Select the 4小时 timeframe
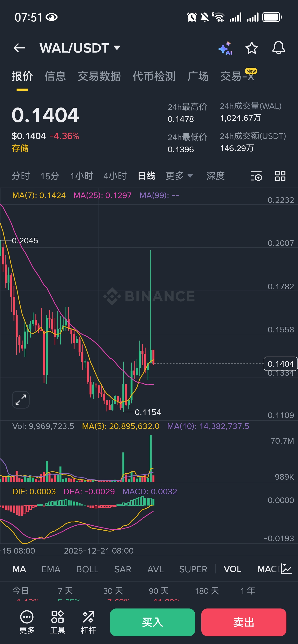Screen dimensions: 298x644 [x=115, y=176]
